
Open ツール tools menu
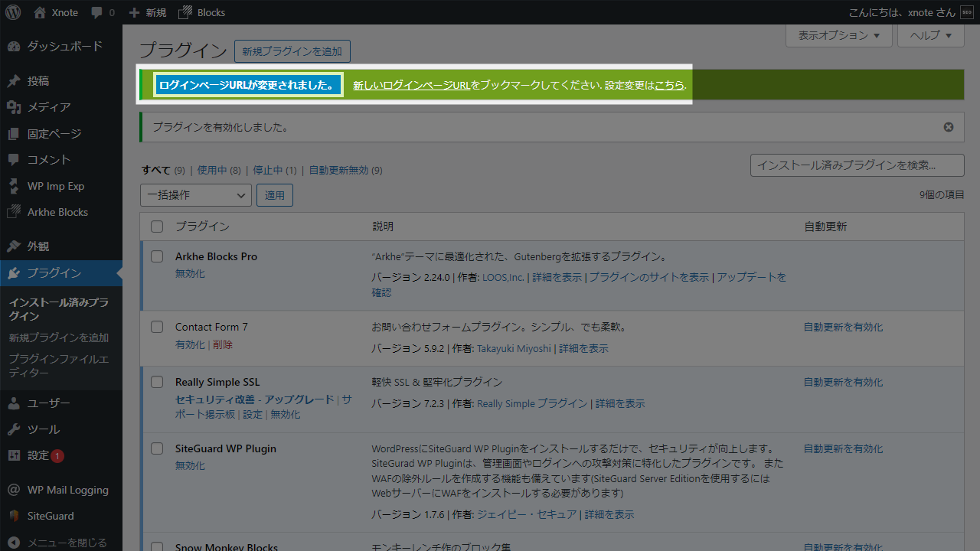coord(61,429)
